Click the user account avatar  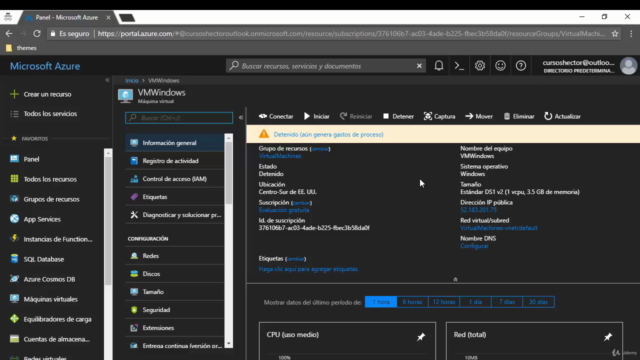click(629, 66)
